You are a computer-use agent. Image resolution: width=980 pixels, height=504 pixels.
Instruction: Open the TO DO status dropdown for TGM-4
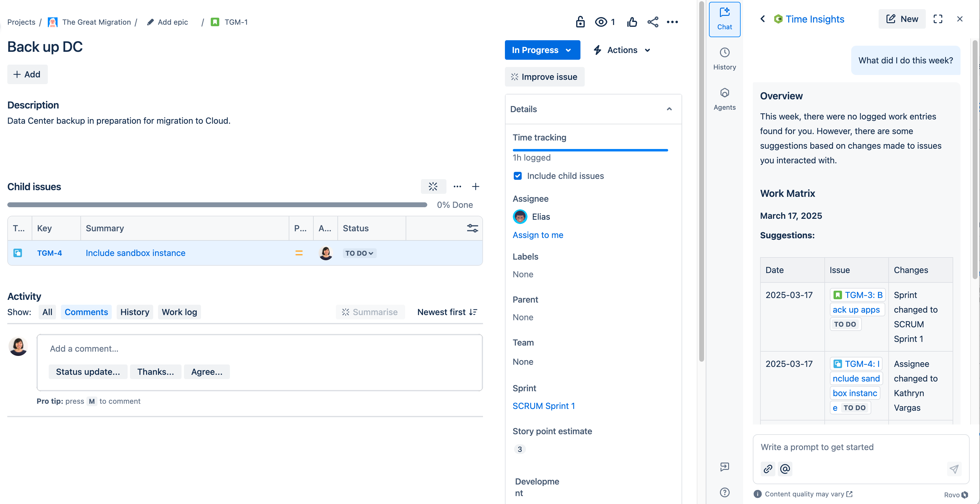pyautogui.click(x=359, y=253)
